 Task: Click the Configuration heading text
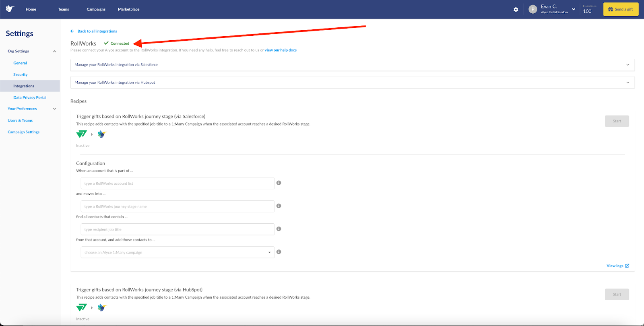pyautogui.click(x=91, y=163)
